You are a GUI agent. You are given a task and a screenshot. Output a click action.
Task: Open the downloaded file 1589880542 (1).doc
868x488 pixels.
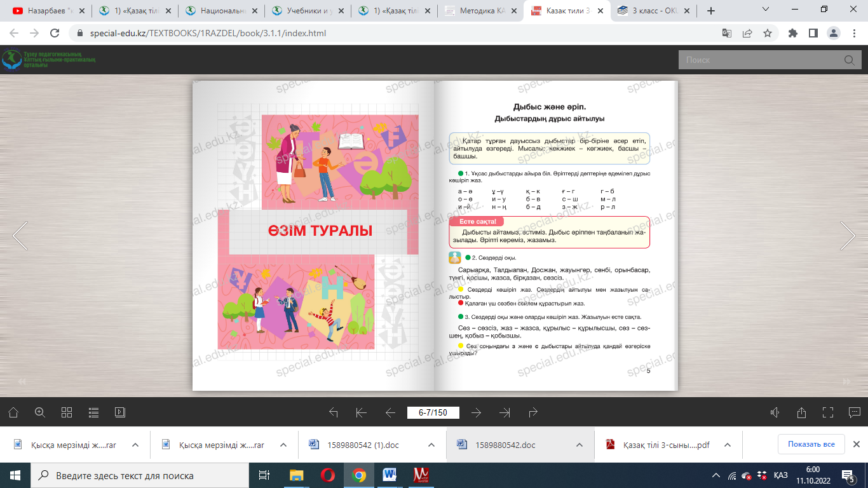[363, 445]
